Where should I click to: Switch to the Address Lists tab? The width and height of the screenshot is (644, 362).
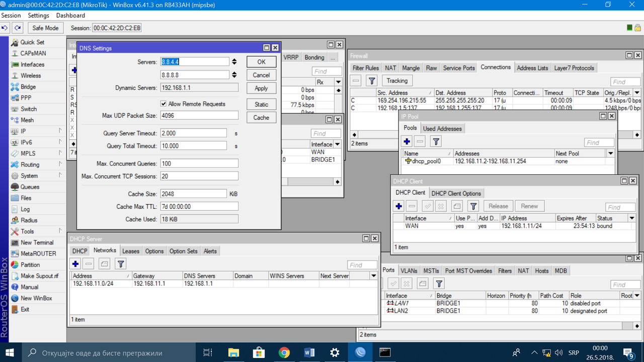pos(532,68)
